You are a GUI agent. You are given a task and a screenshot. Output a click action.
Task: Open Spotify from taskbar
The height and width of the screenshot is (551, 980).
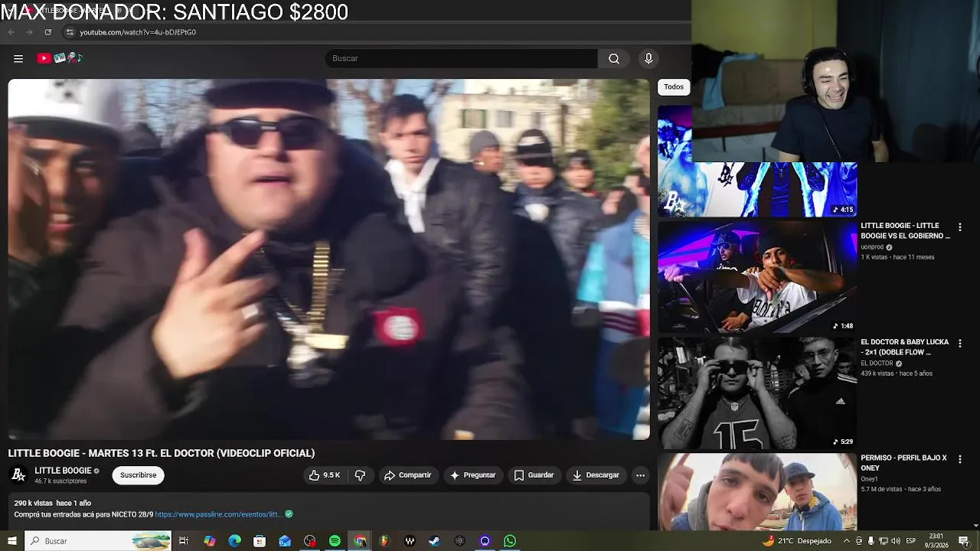coord(335,541)
